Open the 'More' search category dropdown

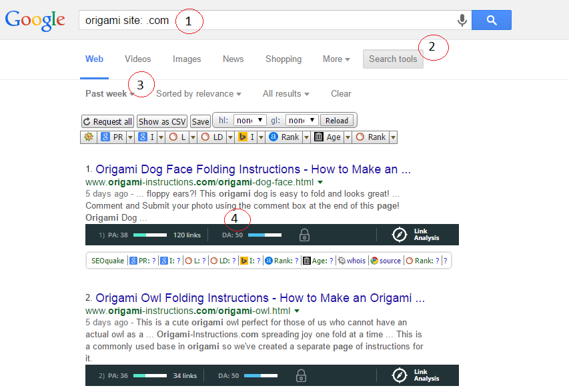click(336, 59)
